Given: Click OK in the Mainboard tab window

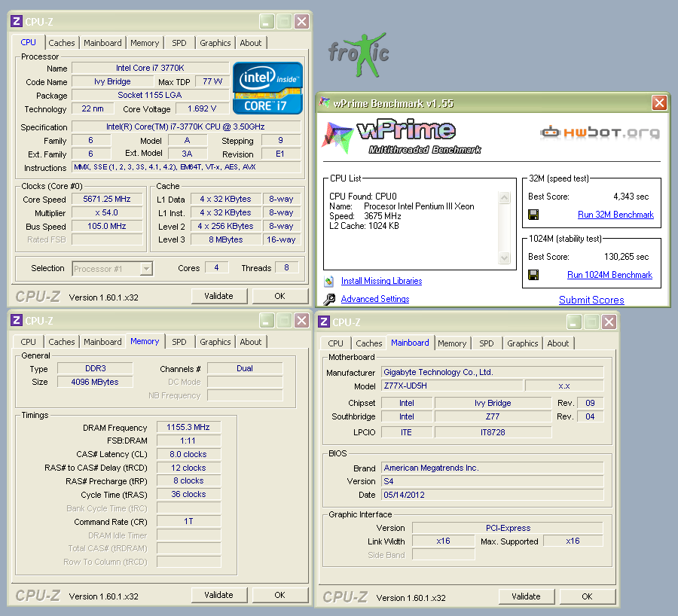Looking at the screenshot, I should (x=587, y=596).
